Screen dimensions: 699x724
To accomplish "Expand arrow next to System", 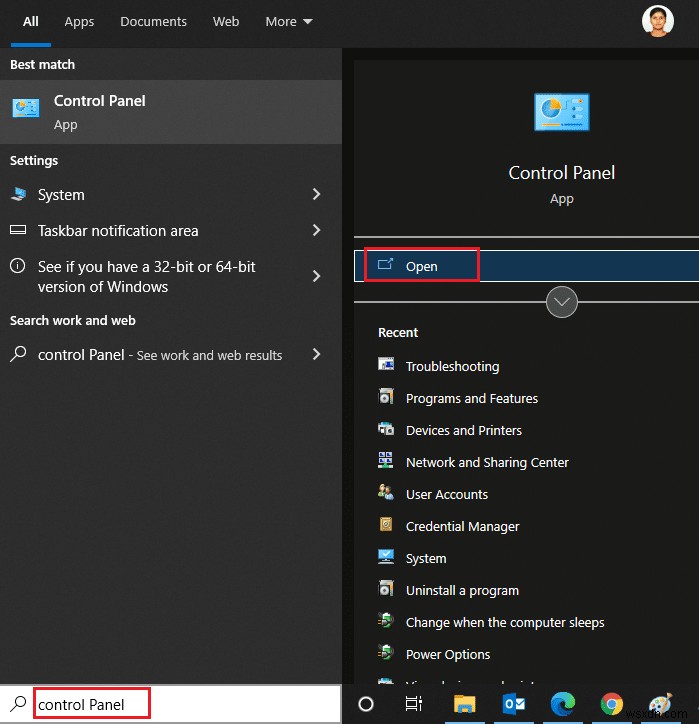I will (x=316, y=194).
